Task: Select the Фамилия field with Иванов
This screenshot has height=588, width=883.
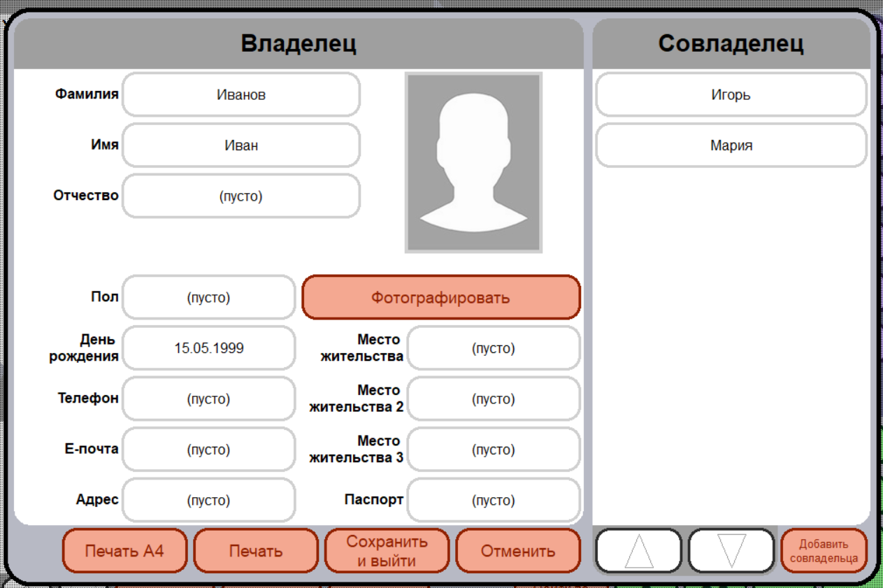Action: pos(241,94)
